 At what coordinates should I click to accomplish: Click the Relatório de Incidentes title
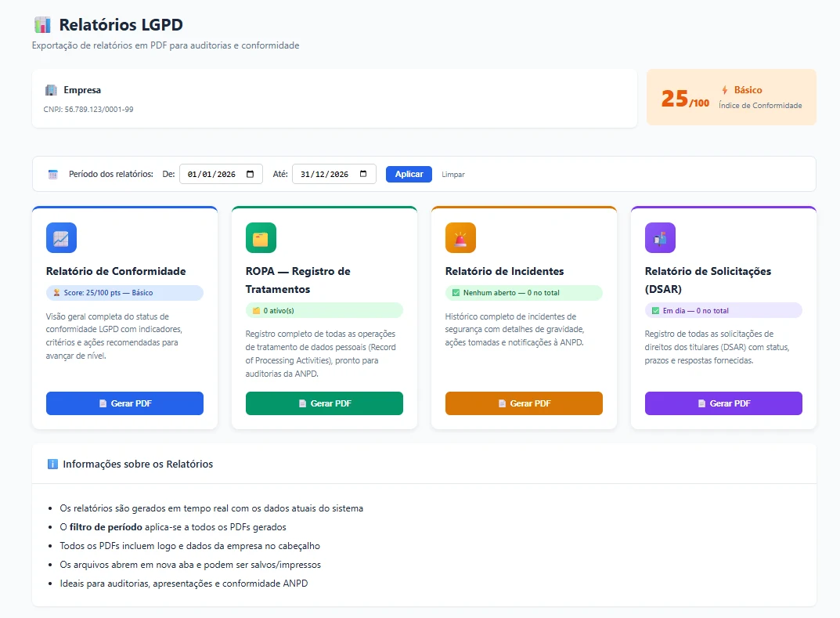click(505, 271)
